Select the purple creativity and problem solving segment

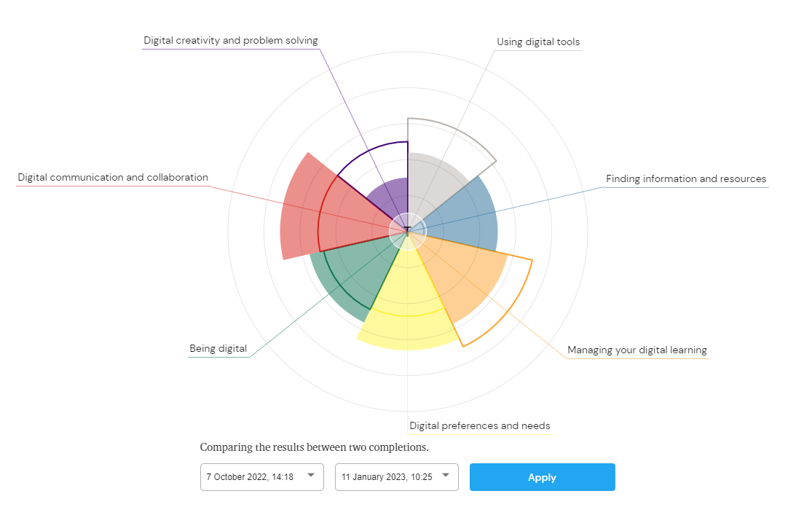[x=387, y=197]
